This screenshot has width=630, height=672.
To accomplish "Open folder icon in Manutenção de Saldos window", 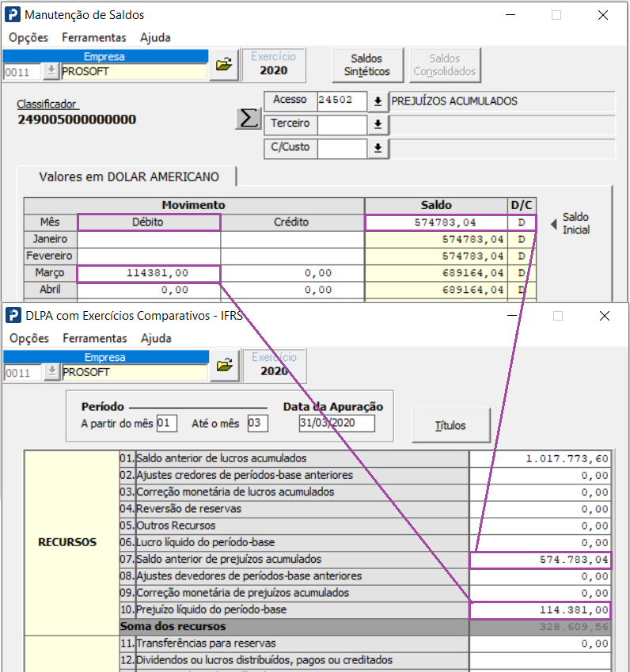I will [x=224, y=65].
